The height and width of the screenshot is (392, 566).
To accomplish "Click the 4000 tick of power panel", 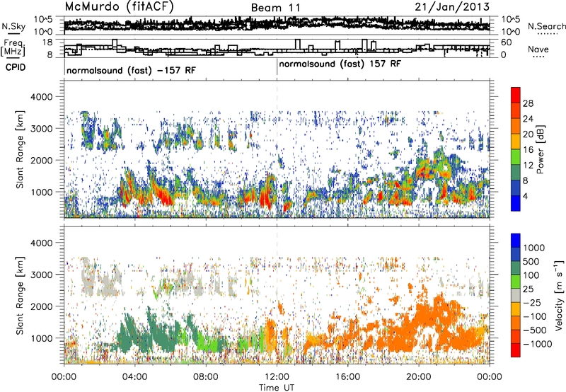I will [43, 96].
